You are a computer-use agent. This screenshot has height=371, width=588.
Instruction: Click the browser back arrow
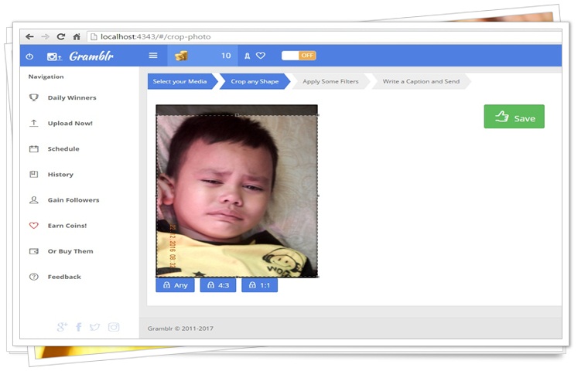tap(29, 37)
